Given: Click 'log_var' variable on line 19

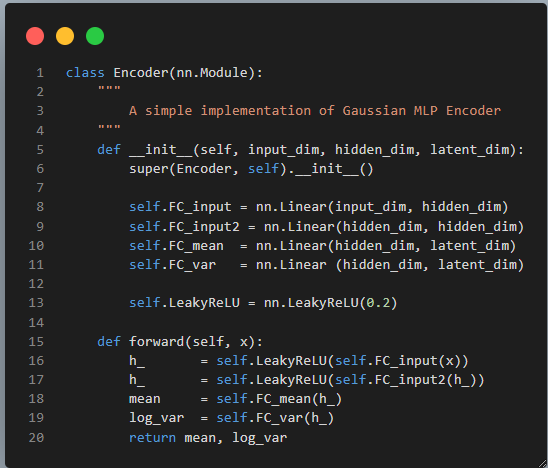Looking at the screenshot, I should click(156, 418).
